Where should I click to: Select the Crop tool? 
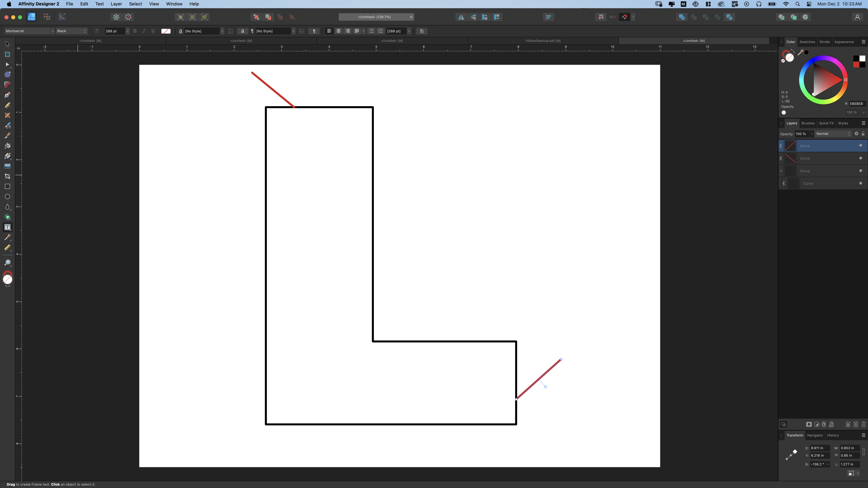(7, 176)
